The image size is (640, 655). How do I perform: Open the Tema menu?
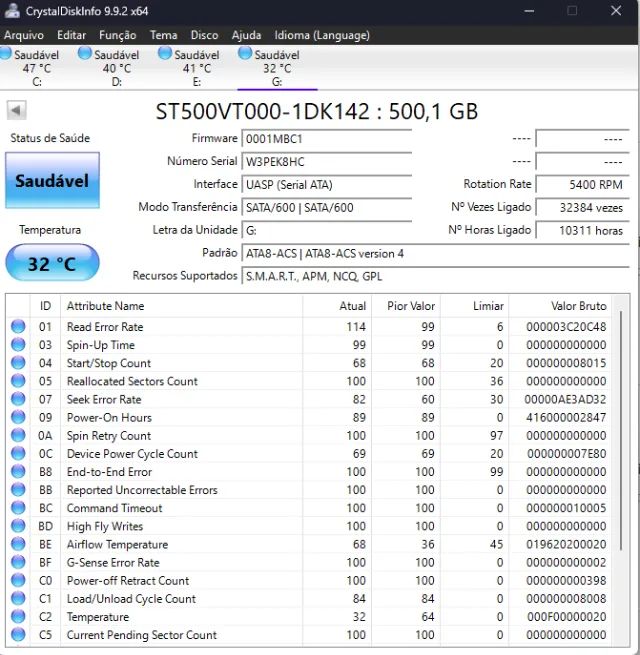click(163, 35)
